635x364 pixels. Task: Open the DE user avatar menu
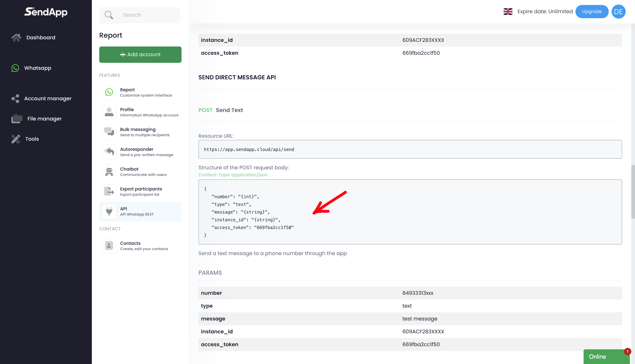pos(618,12)
